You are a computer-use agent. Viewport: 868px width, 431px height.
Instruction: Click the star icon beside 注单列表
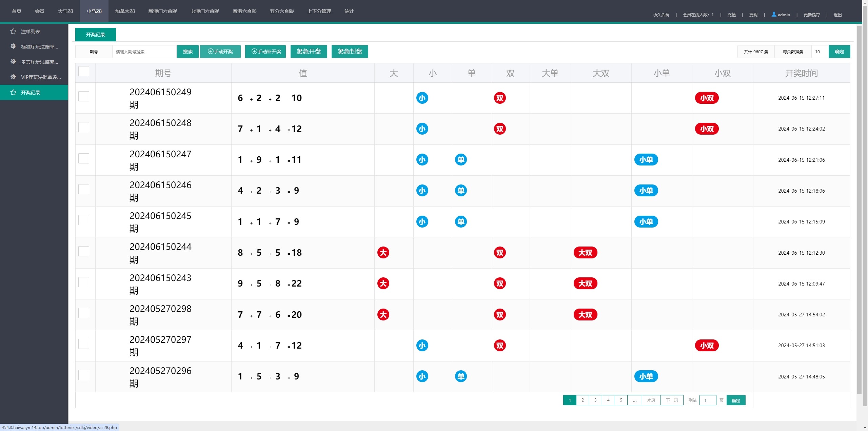coord(13,31)
